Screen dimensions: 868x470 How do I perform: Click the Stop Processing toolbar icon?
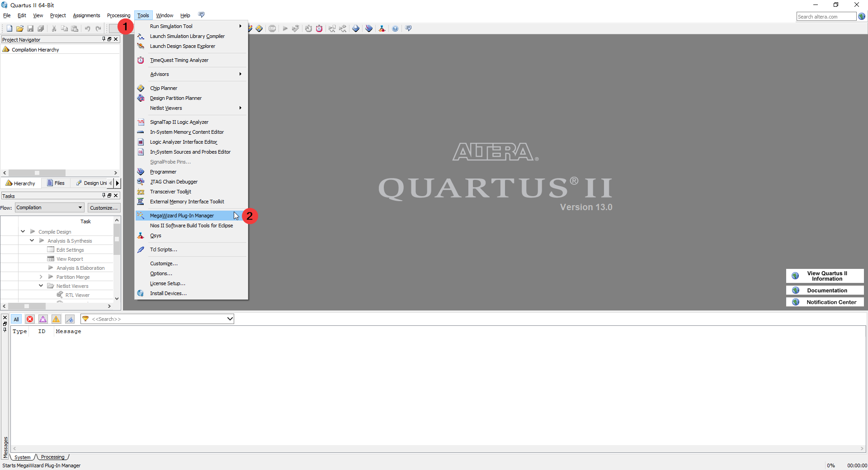pos(272,28)
